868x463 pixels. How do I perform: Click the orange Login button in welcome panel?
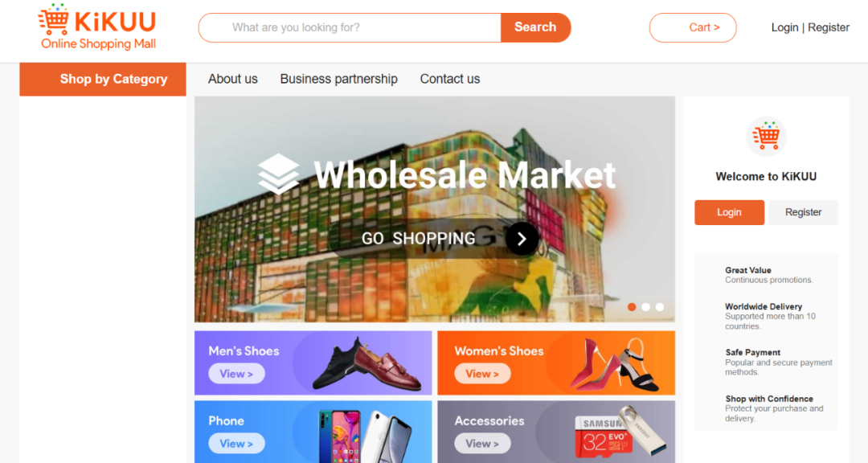tap(729, 213)
